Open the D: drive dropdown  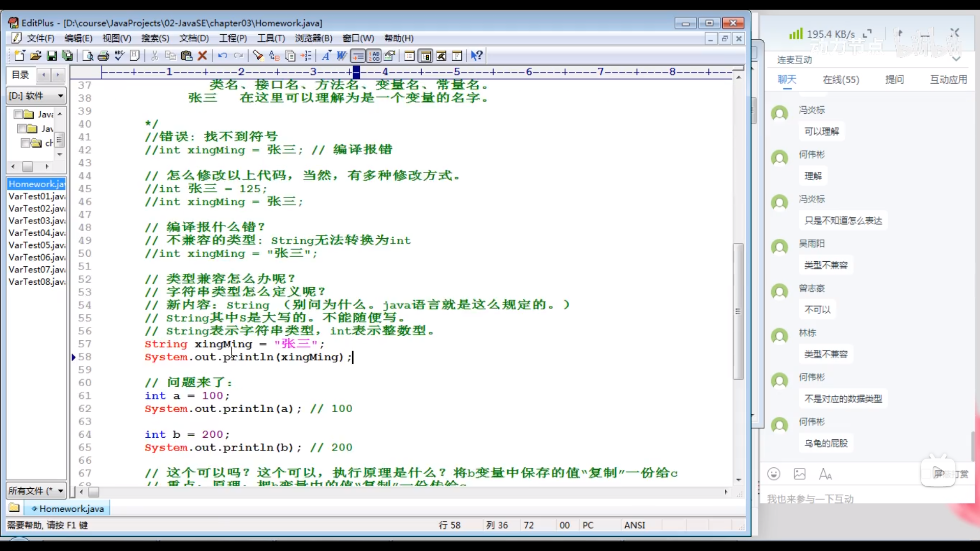pyautogui.click(x=60, y=95)
